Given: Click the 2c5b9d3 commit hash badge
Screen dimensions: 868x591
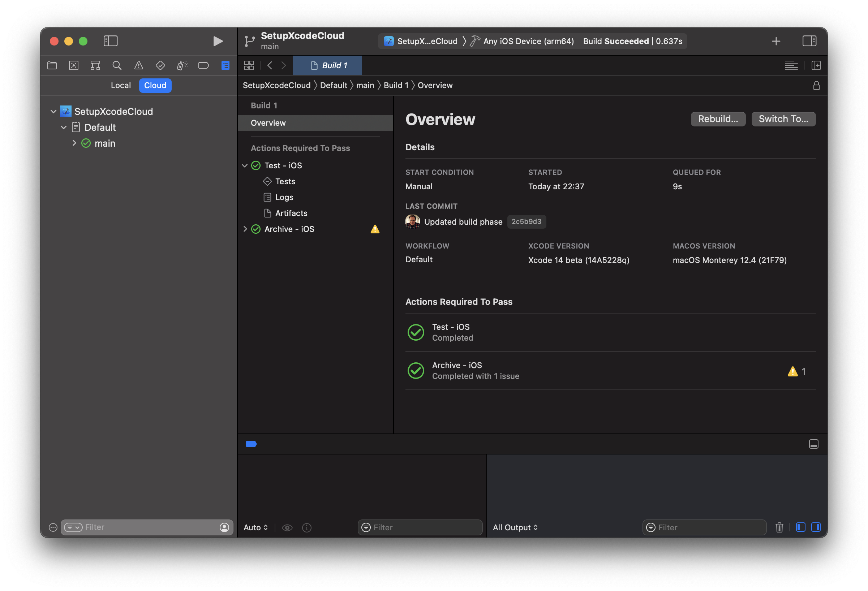Looking at the screenshot, I should click(x=526, y=221).
